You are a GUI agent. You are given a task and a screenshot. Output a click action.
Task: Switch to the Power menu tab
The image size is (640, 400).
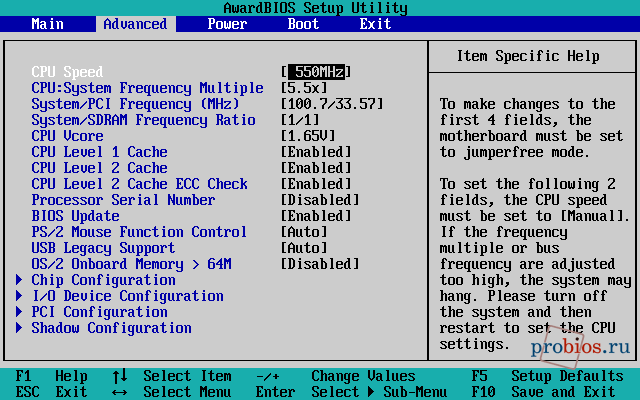coord(227,24)
